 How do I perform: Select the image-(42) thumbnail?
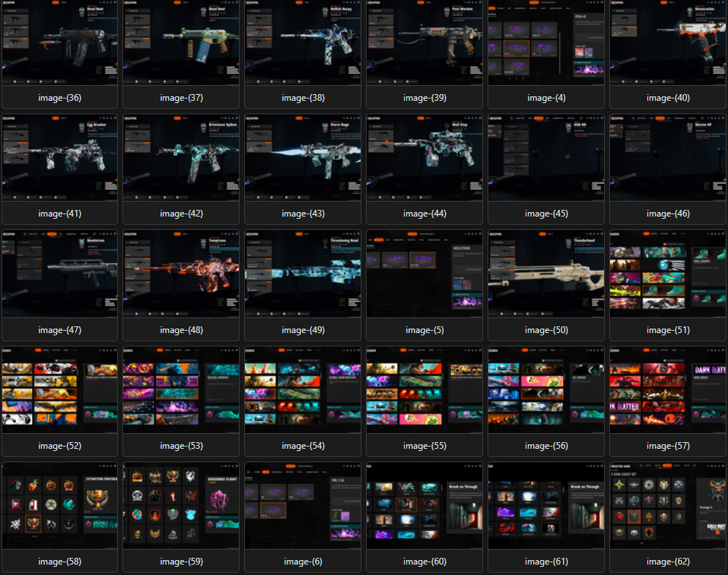coord(181,158)
